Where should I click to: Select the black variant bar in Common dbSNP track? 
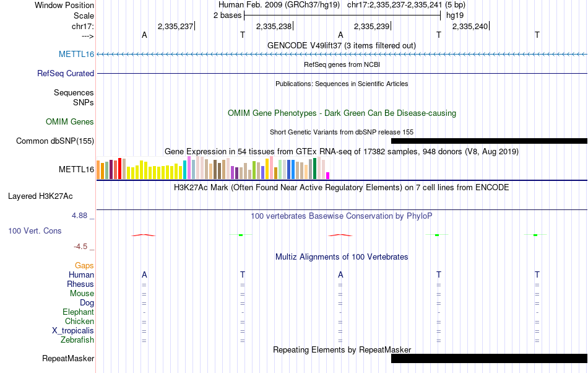[x=489, y=141]
